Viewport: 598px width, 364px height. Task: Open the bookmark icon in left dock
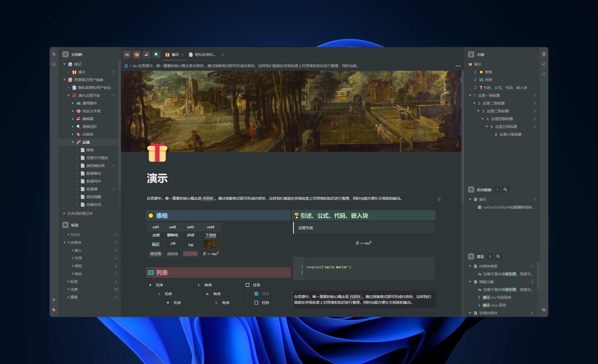(54, 300)
